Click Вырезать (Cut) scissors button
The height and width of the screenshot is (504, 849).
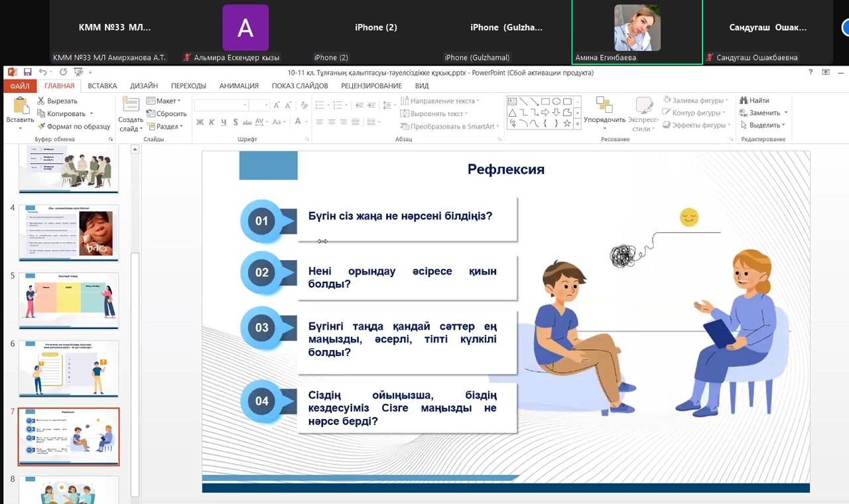[57, 101]
